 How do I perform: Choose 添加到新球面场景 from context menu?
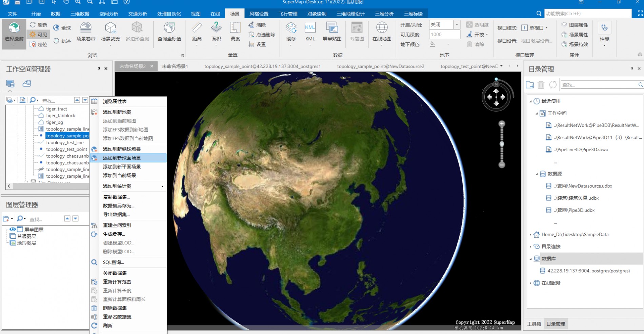[x=128, y=158]
